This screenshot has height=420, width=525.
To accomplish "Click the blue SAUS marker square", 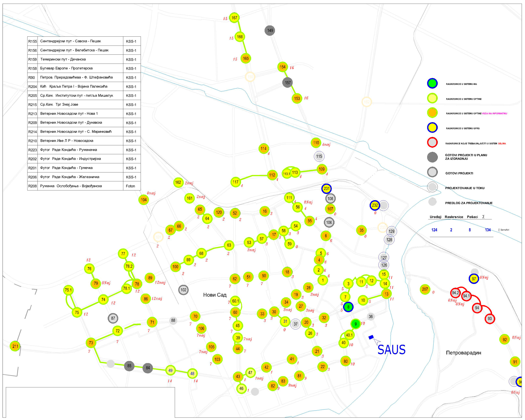I will (x=371, y=337).
